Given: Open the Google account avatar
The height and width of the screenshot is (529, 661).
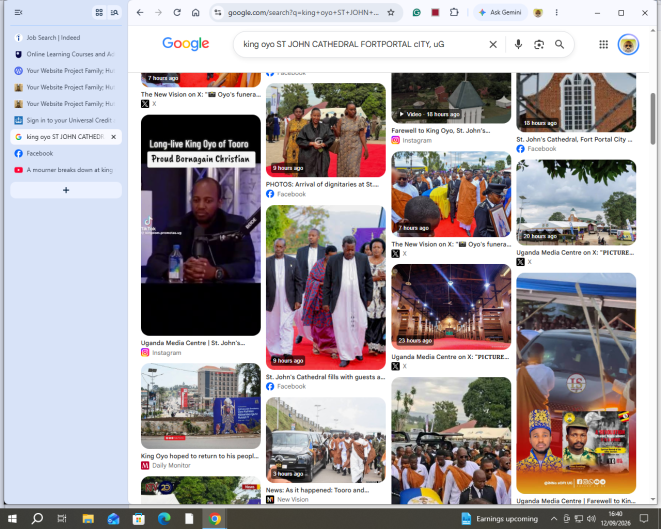Looking at the screenshot, I should (x=628, y=44).
